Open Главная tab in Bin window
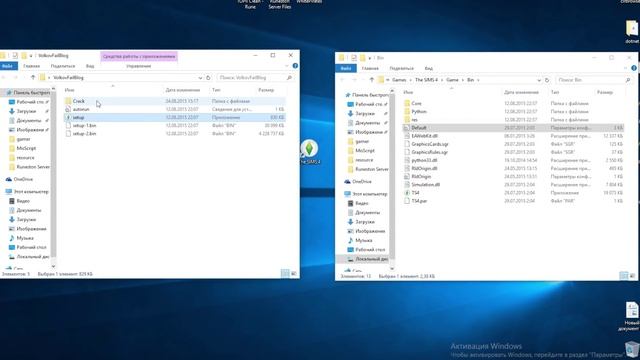 click(x=370, y=68)
